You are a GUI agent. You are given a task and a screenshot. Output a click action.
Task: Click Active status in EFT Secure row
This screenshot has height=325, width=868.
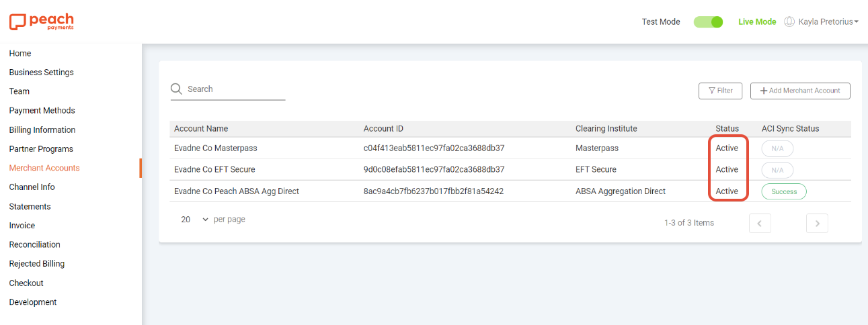click(727, 169)
